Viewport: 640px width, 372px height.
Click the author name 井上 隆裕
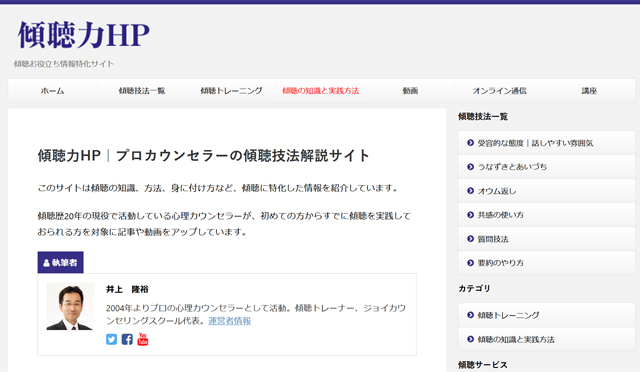tap(127, 289)
